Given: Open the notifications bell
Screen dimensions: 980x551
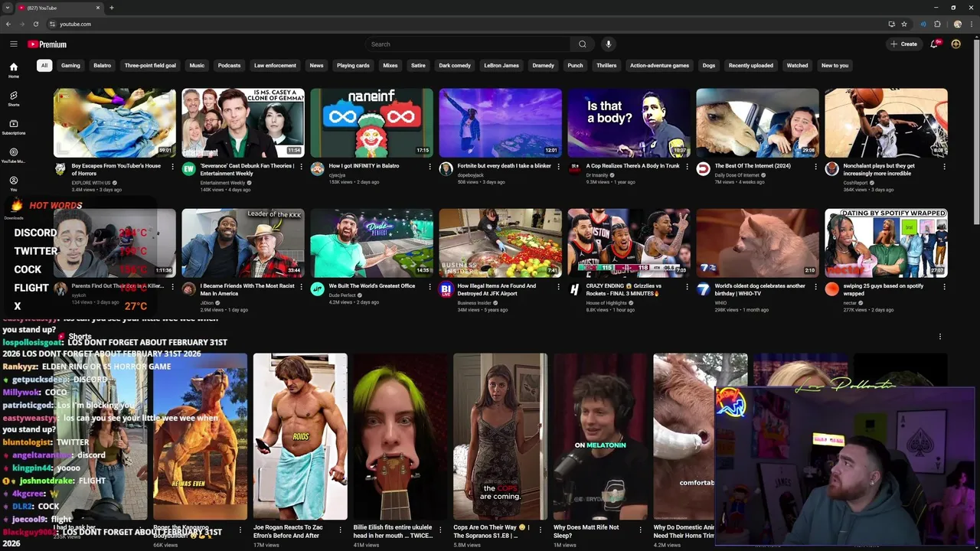Looking at the screenshot, I should coord(934,44).
